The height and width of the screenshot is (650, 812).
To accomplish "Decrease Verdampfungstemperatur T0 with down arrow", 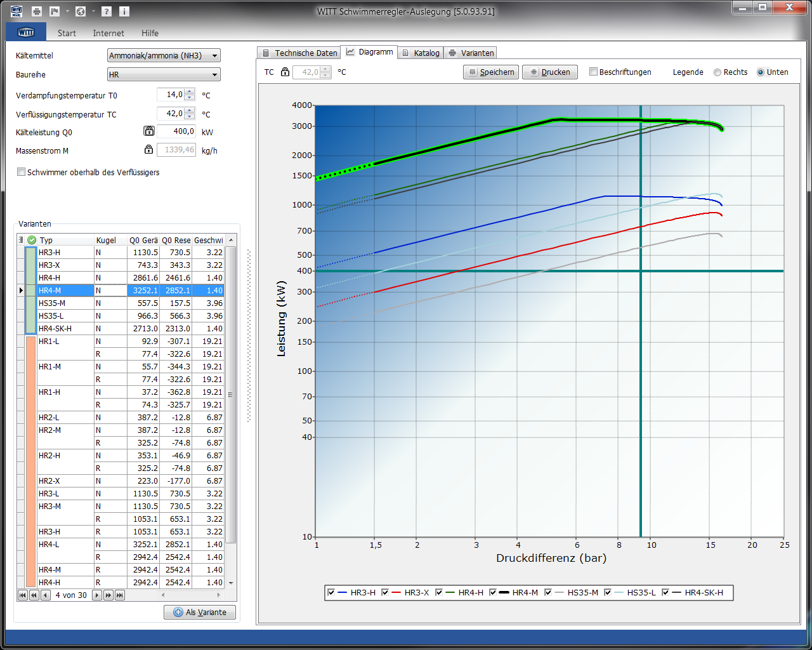I will (x=190, y=98).
